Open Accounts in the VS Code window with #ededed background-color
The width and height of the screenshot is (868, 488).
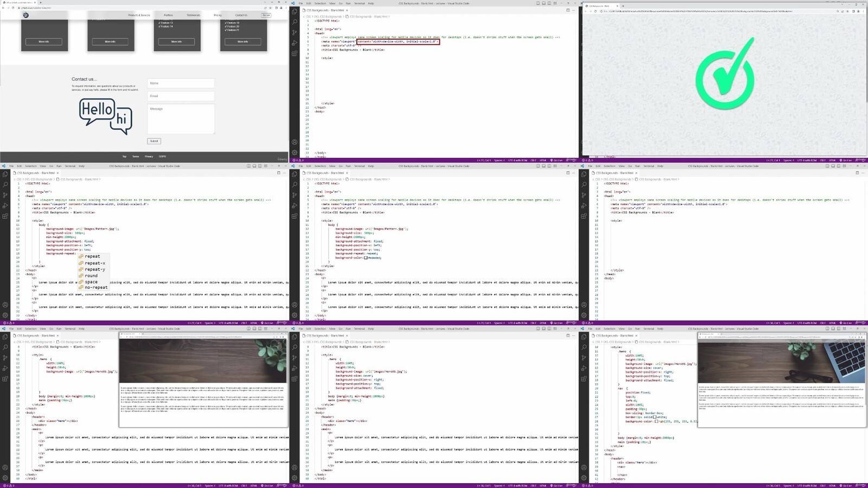point(295,305)
